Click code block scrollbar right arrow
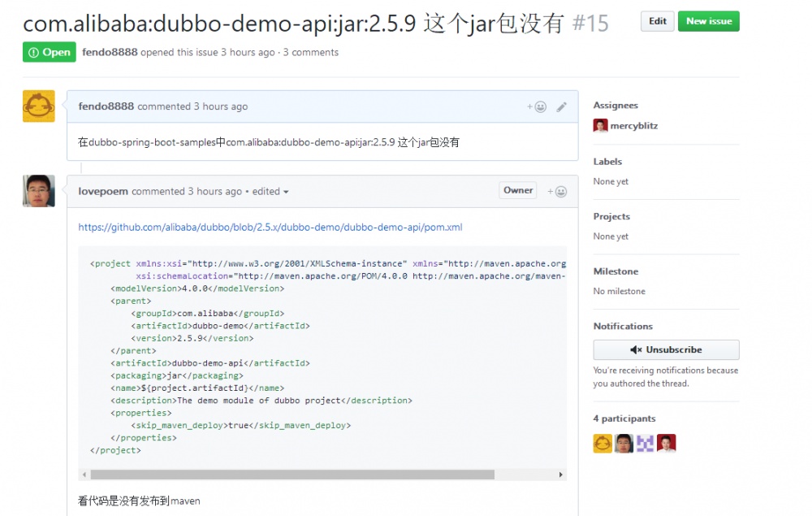 click(x=561, y=475)
